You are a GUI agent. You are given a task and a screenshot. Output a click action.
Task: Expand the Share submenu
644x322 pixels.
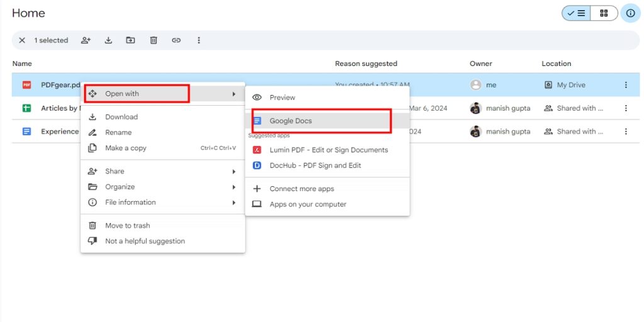point(163,171)
